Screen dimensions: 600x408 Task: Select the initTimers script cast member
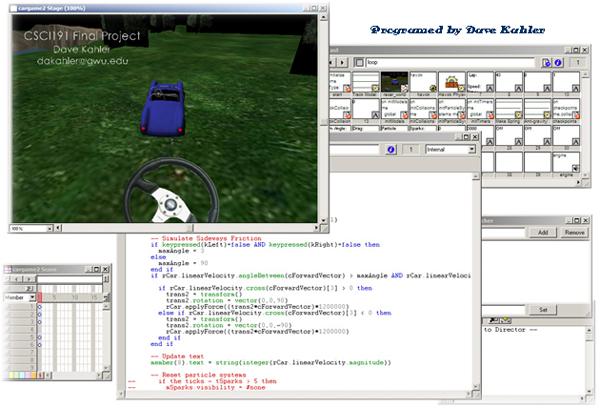(480, 110)
